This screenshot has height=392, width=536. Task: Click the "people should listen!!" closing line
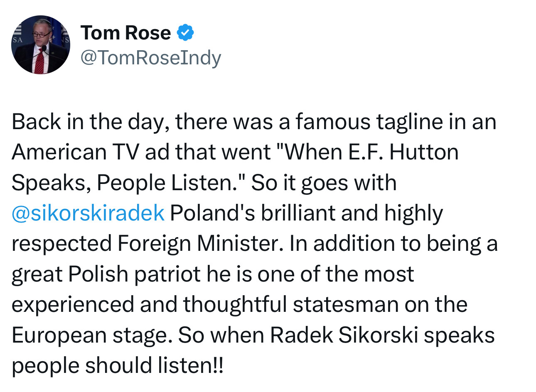[117, 365]
